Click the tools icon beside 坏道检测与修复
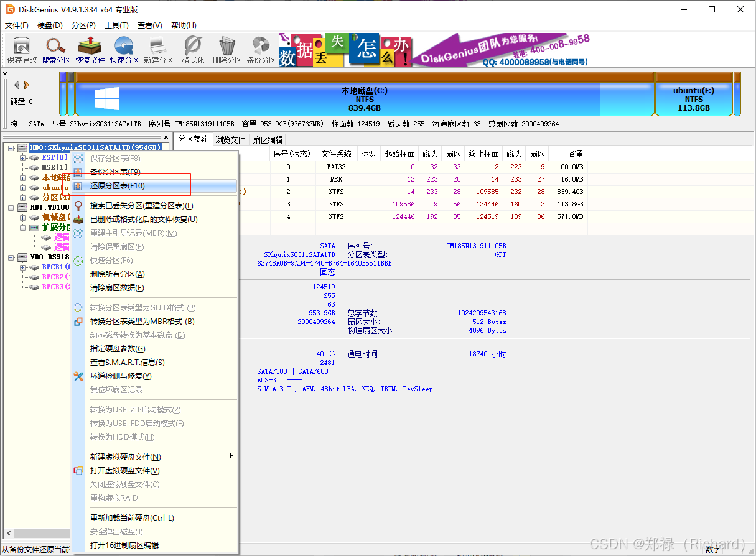Image resolution: width=756 pixels, height=556 pixels. pyautogui.click(x=78, y=376)
